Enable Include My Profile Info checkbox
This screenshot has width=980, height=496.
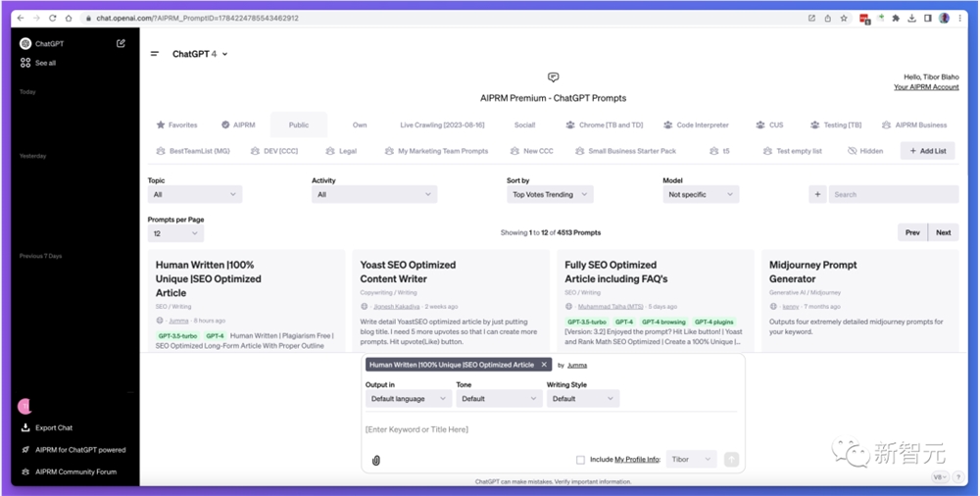tap(580, 460)
